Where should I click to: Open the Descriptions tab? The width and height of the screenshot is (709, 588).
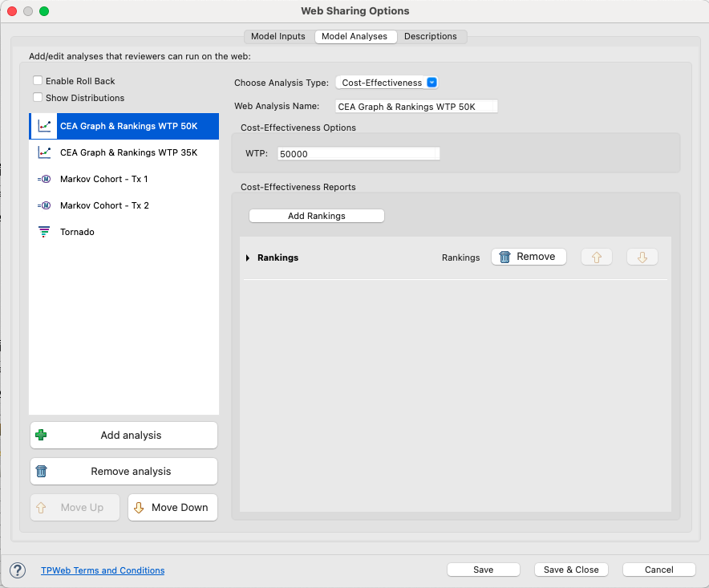[431, 36]
